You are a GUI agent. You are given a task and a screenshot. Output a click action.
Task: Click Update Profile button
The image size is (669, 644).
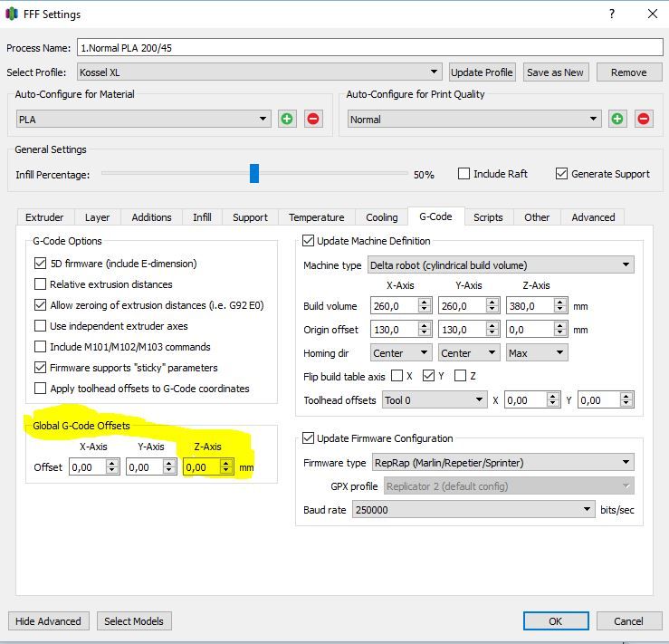483,72
